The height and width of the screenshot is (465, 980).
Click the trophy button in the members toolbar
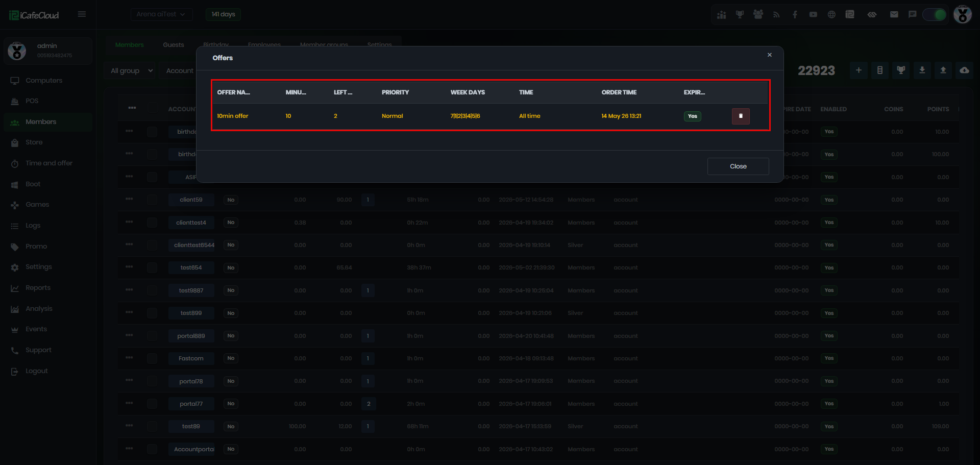[901, 70]
